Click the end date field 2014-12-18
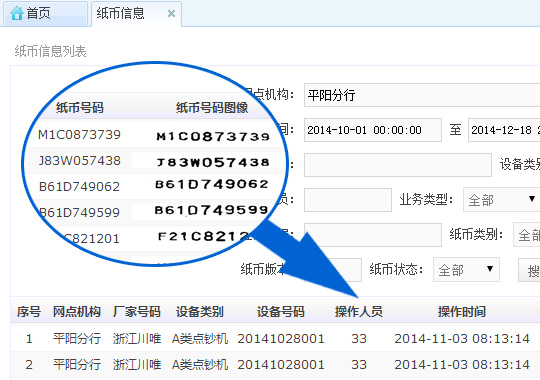 click(x=504, y=130)
